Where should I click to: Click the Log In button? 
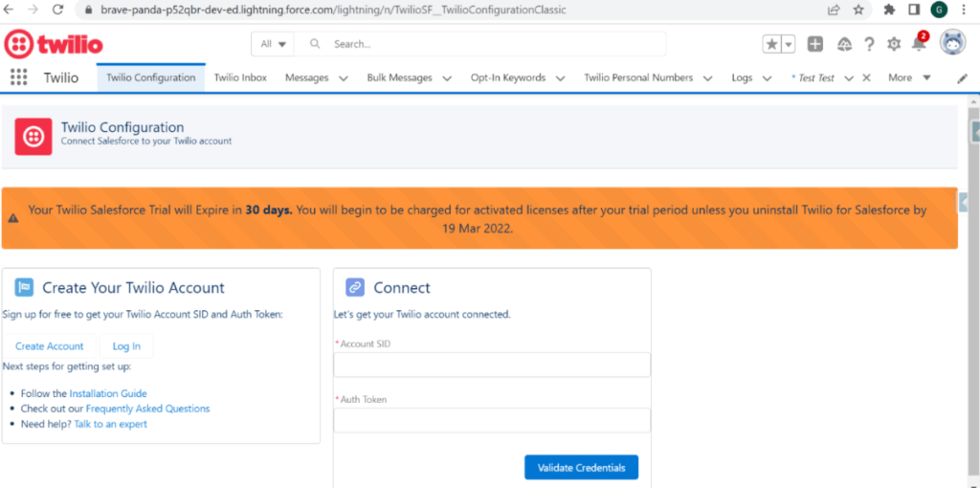click(126, 346)
